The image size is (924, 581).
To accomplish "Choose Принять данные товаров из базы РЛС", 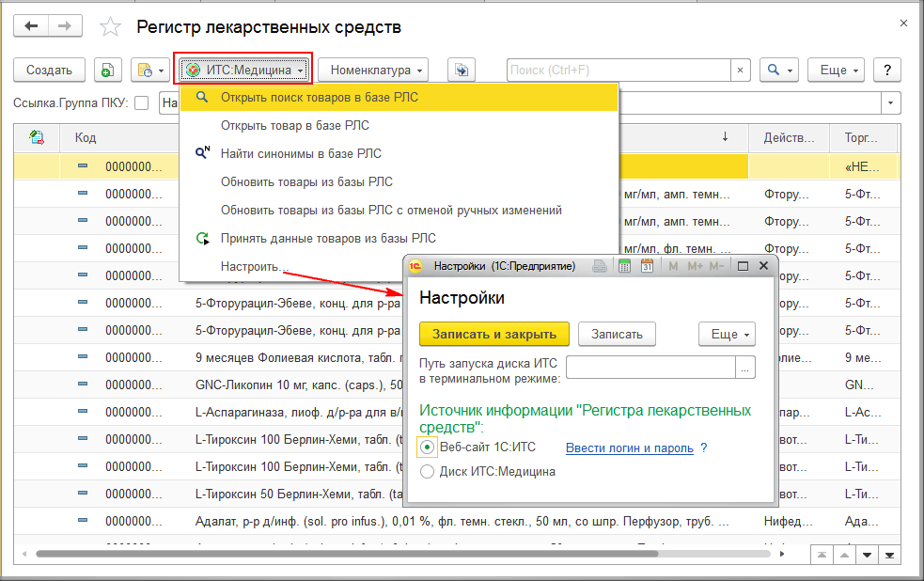I will point(399,239).
